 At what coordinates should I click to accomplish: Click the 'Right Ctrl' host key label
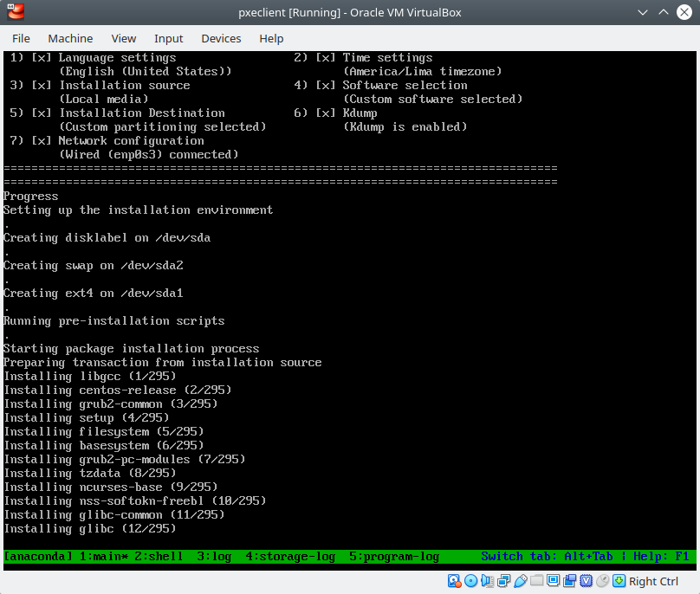(x=653, y=581)
